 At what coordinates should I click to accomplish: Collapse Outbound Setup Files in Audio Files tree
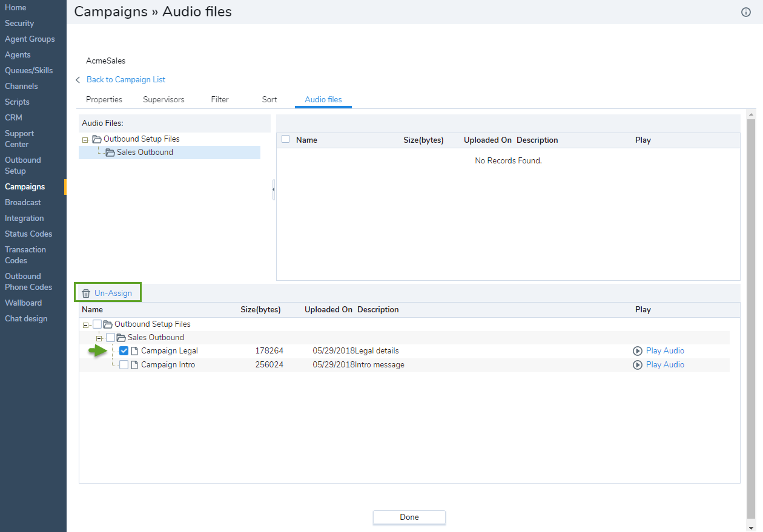pyautogui.click(x=85, y=140)
